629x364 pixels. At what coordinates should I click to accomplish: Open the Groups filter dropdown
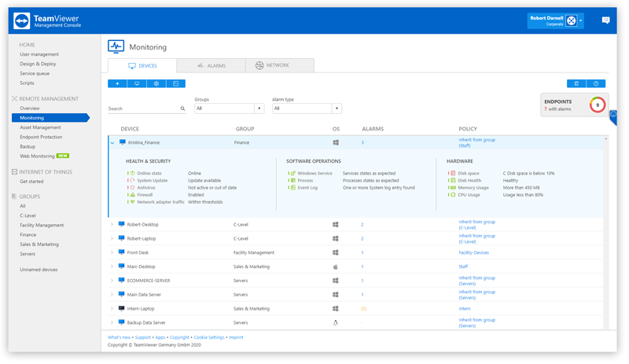pos(229,108)
